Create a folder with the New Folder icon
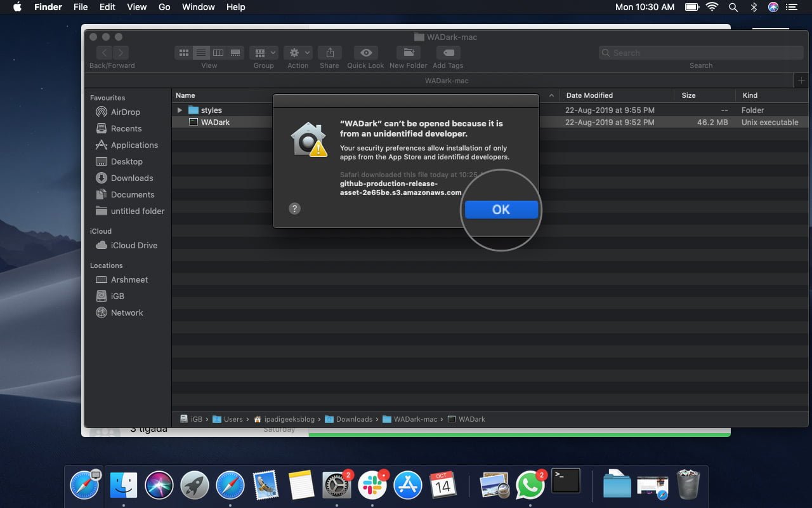812x508 pixels. (409, 53)
